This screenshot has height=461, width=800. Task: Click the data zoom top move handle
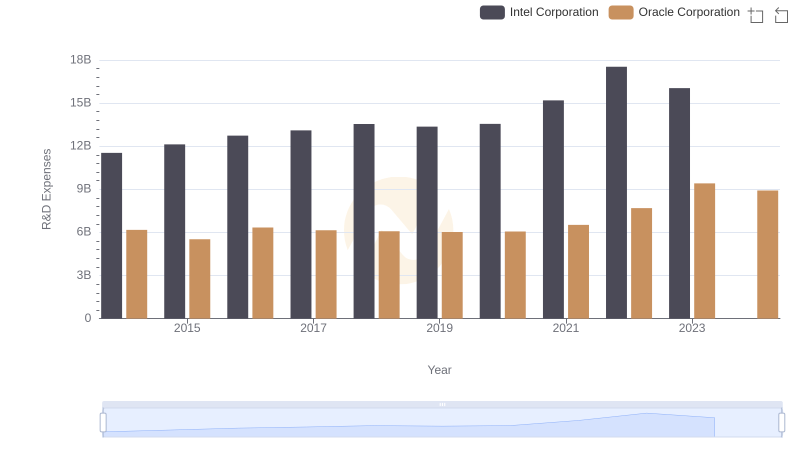442,404
